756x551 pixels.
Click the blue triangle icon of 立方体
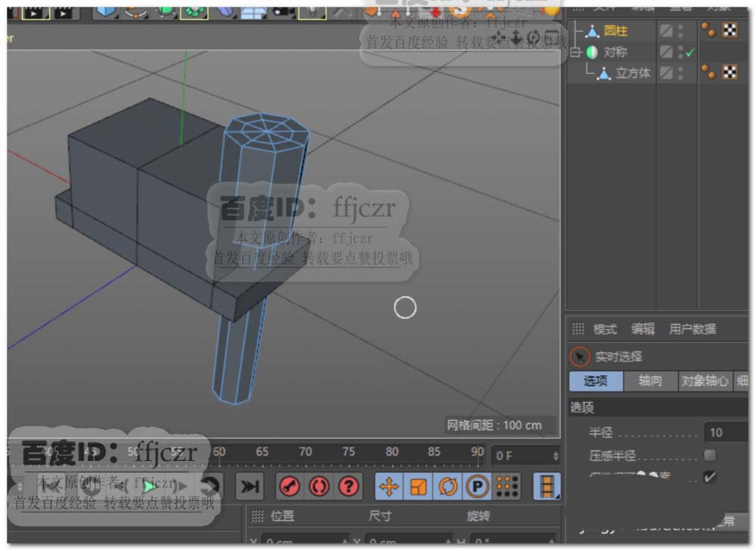coord(603,73)
